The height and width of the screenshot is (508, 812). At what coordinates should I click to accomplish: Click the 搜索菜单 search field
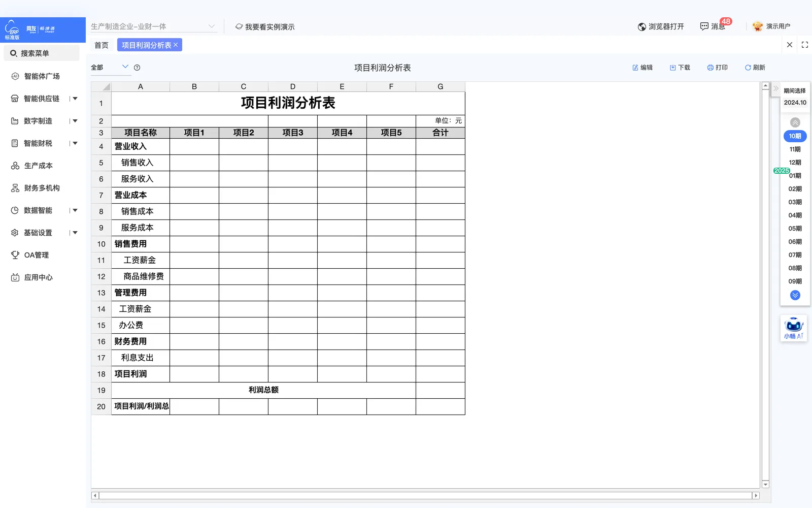pyautogui.click(x=42, y=53)
